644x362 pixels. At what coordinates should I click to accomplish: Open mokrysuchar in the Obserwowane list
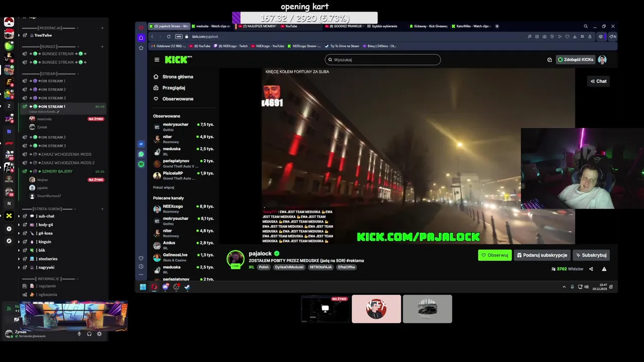pyautogui.click(x=184, y=126)
